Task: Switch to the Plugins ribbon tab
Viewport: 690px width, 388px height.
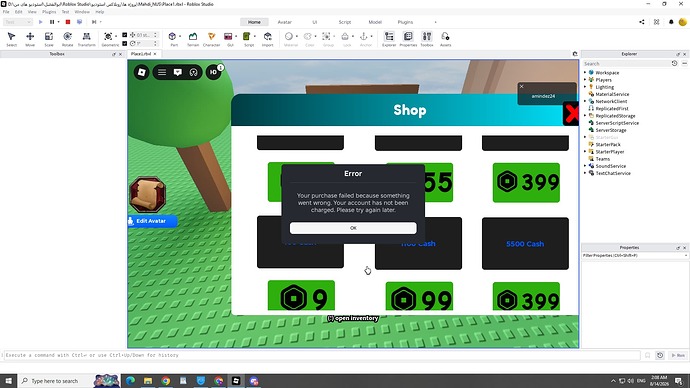Action: (x=405, y=22)
